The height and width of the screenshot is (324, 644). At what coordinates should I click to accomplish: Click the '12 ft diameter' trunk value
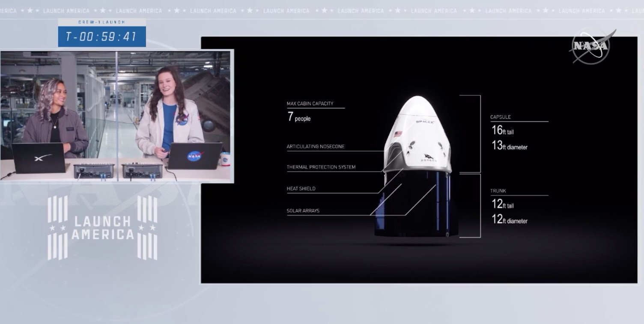(510, 220)
